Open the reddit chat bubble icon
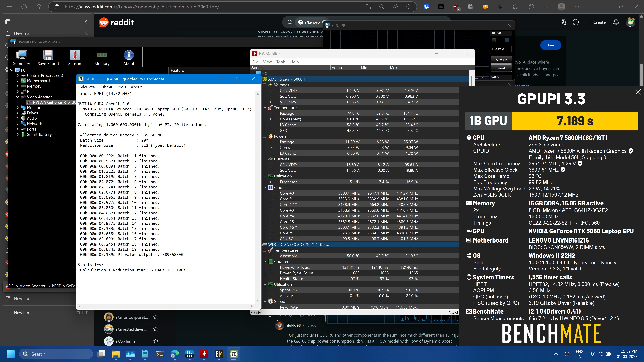644x362 pixels. click(x=576, y=22)
